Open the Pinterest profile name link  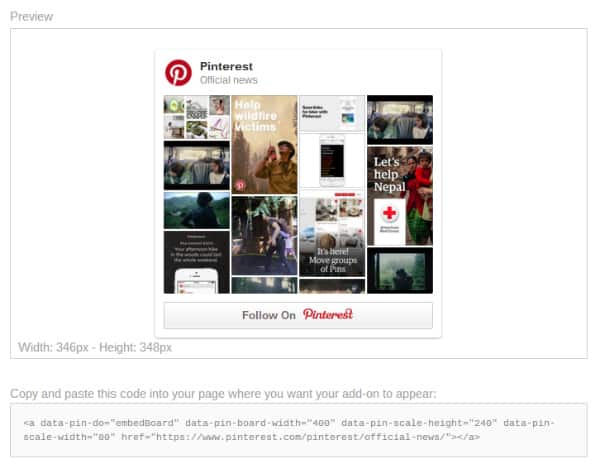coord(226,66)
